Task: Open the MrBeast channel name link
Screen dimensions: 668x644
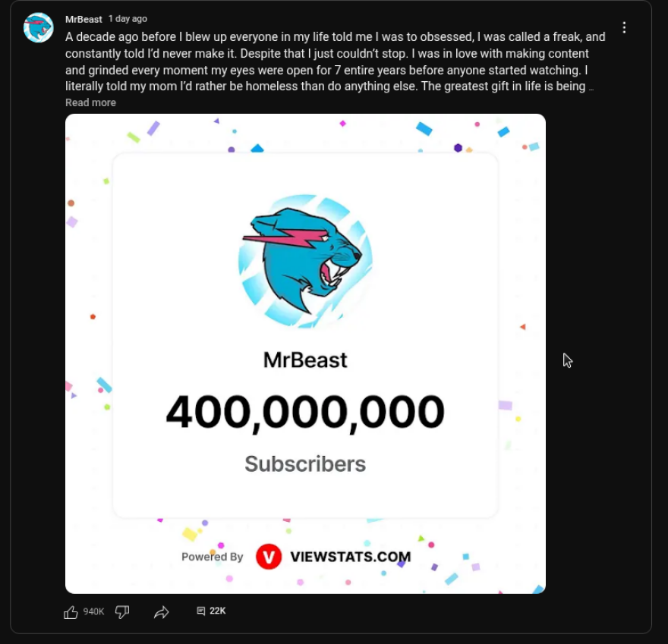Action: [83, 18]
